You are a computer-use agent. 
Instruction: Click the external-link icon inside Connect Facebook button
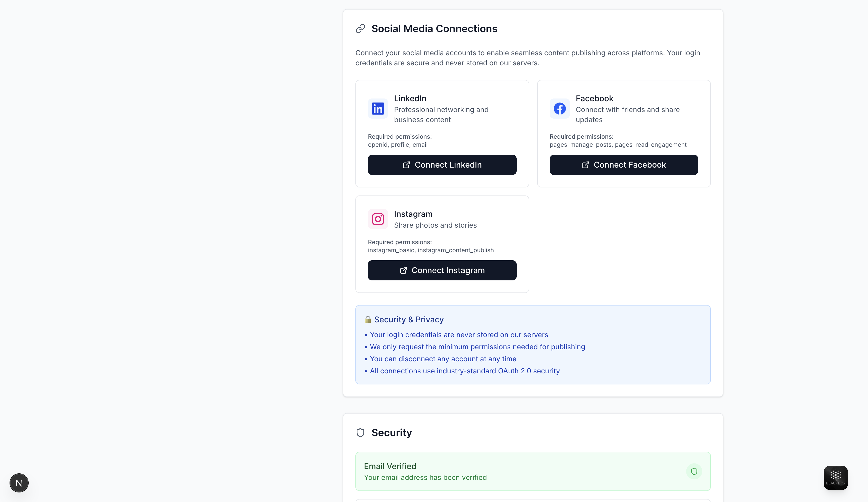585,165
